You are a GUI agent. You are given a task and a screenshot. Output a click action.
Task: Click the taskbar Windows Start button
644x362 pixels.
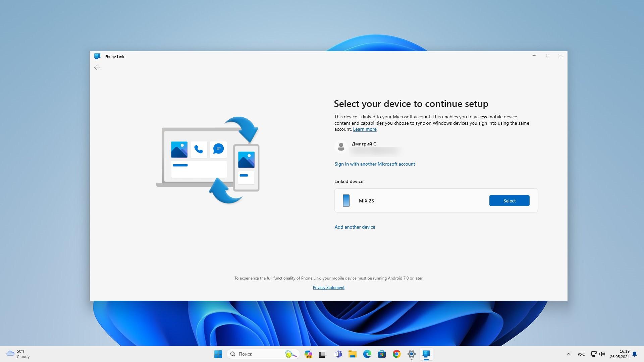click(218, 354)
